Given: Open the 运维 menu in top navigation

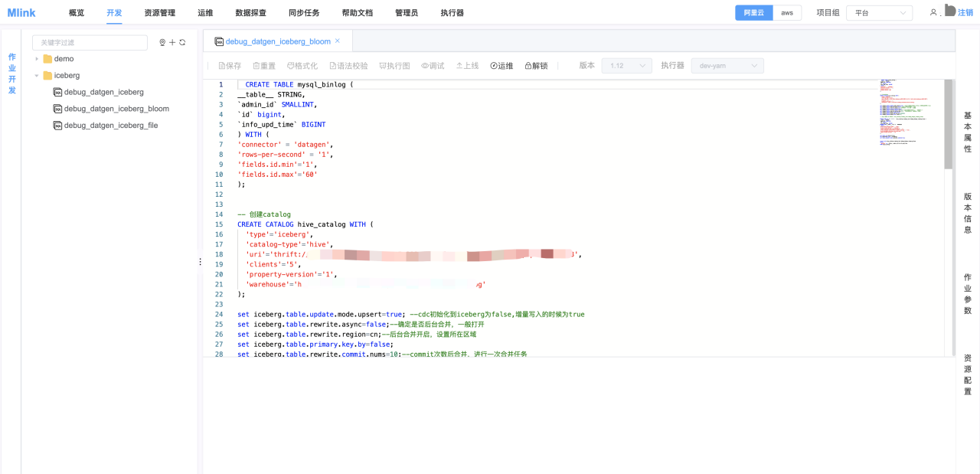Looking at the screenshot, I should point(205,13).
